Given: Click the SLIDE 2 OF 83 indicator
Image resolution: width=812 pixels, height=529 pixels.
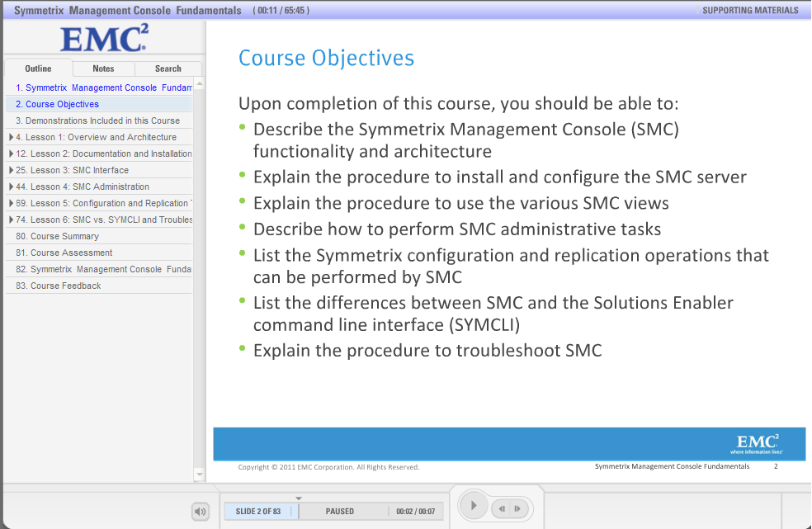Looking at the screenshot, I should click(x=258, y=512).
